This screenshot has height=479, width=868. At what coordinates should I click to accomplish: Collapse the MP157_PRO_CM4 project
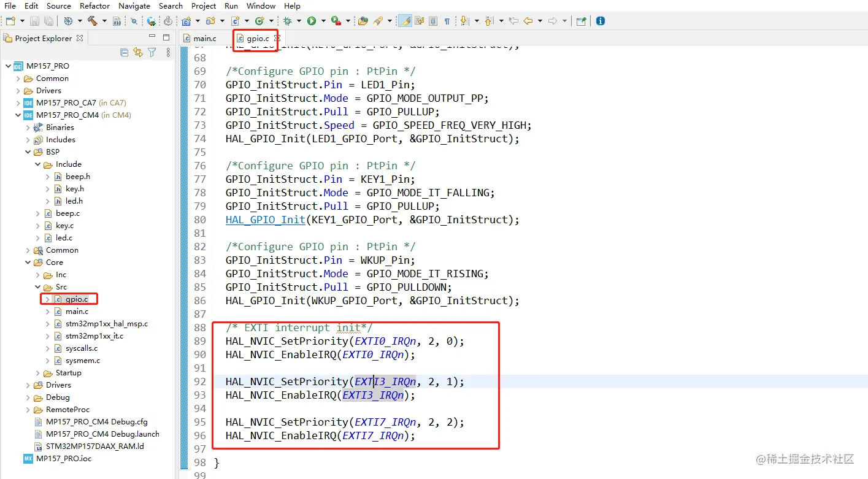click(18, 115)
